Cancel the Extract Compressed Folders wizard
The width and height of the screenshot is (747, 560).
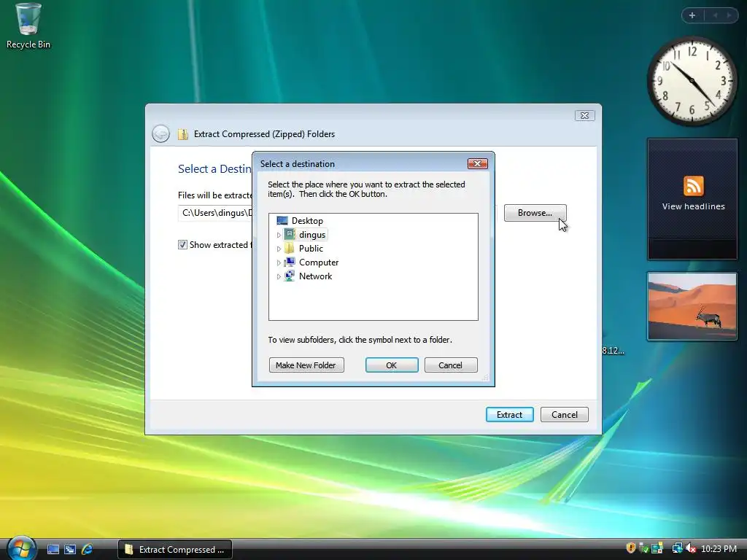pyautogui.click(x=564, y=414)
